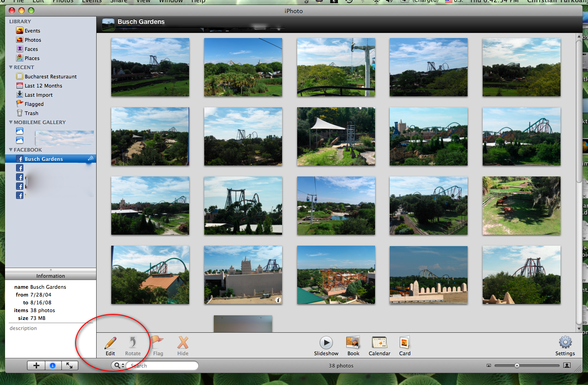The width and height of the screenshot is (588, 385).
Task: Click the items value 38 photos
Action: pos(43,310)
